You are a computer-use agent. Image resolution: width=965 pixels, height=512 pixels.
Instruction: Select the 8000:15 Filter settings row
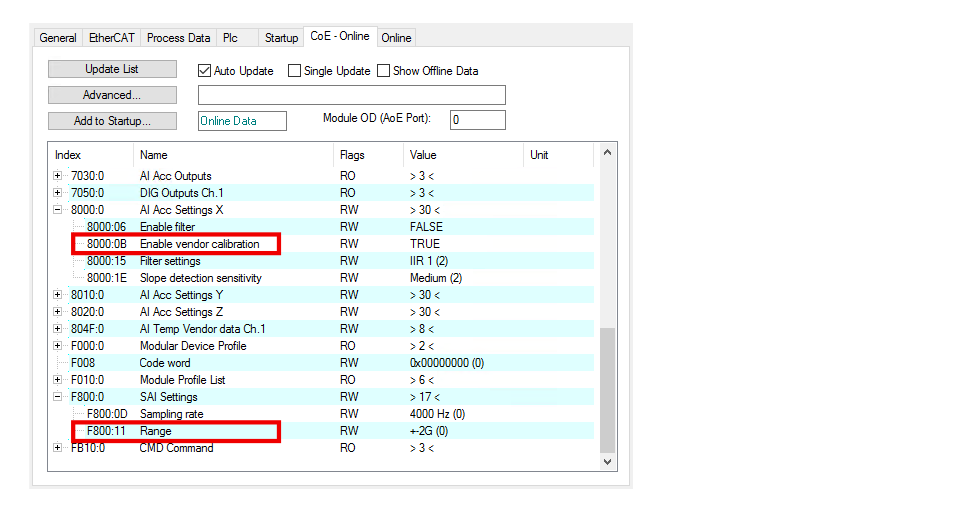pyautogui.click(x=323, y=261)
